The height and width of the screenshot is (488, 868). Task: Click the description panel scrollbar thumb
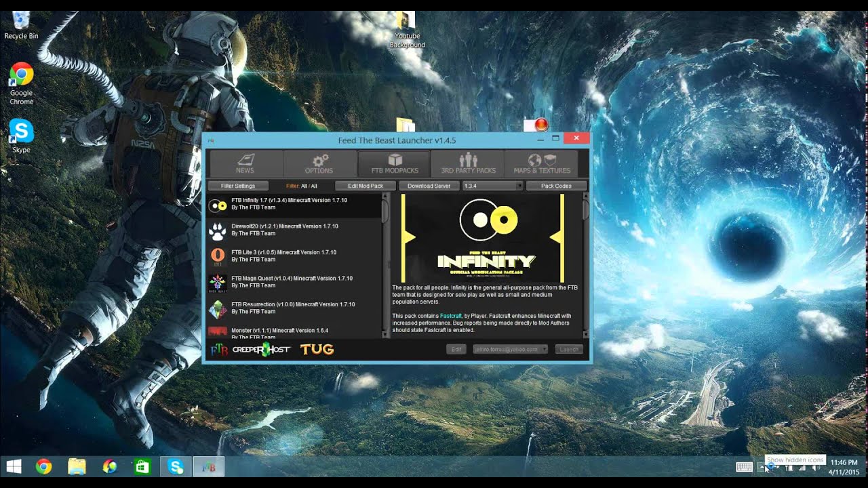(x=585, y=210)
